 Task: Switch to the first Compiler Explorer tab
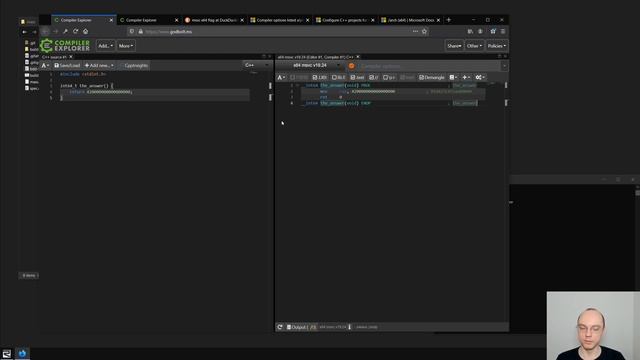click(x=83, y=20)
